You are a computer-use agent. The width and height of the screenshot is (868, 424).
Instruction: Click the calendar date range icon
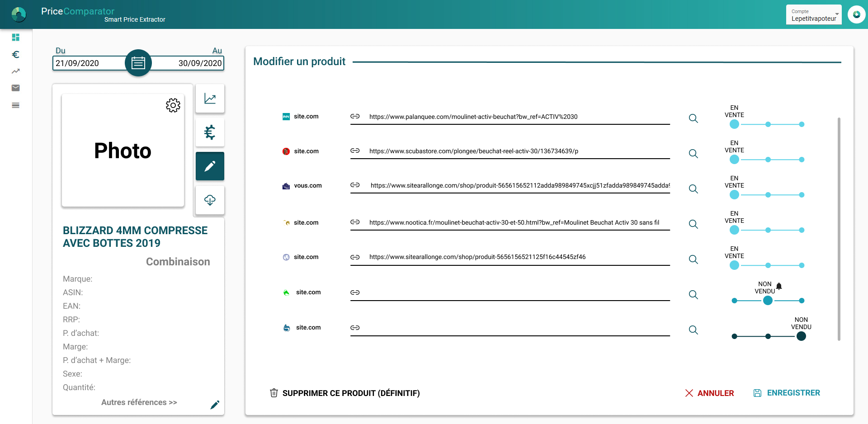click(138, 63)
